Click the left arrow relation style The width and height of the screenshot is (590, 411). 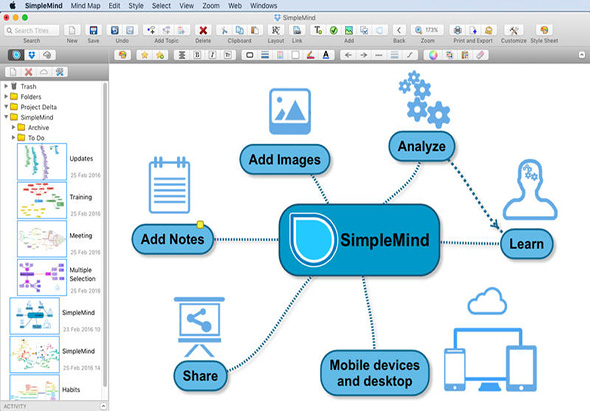pos(348,55)
